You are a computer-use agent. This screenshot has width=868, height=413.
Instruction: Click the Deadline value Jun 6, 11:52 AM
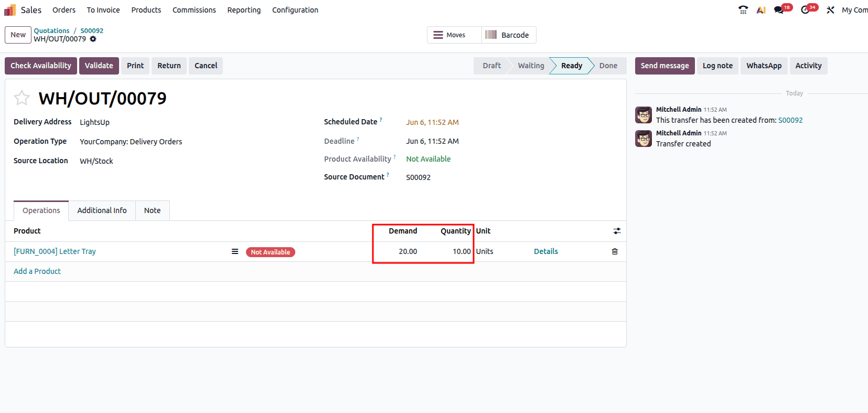coord(432,141)
